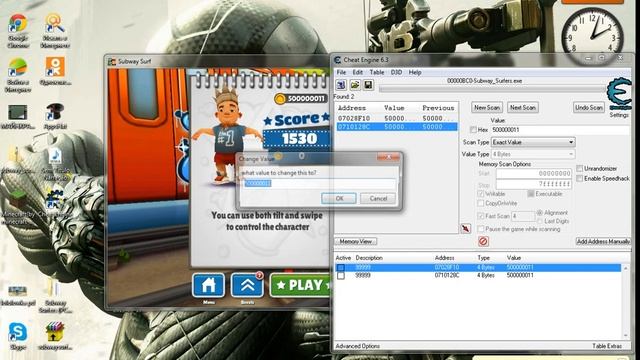The height and width of the screenshot is (360, 640).
Task: Click the red clear address list icon
Action: pos(483,241)
